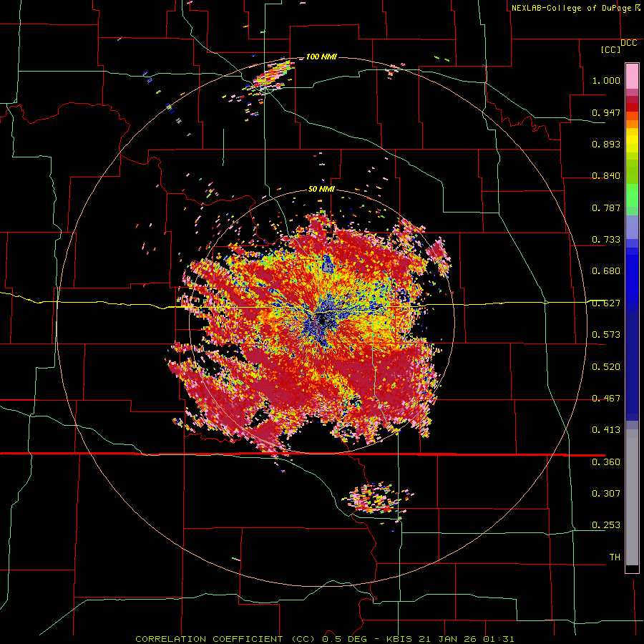Click the CORRELATION COEFFICIENT (CC) caption
644x644 pixels.
coord(225,639)
